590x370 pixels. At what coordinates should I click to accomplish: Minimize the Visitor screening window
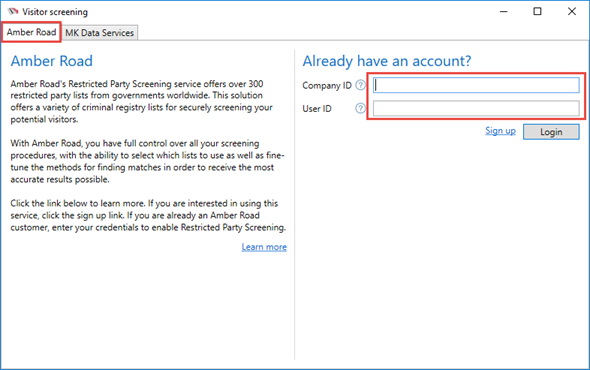(x=503, y=12)
